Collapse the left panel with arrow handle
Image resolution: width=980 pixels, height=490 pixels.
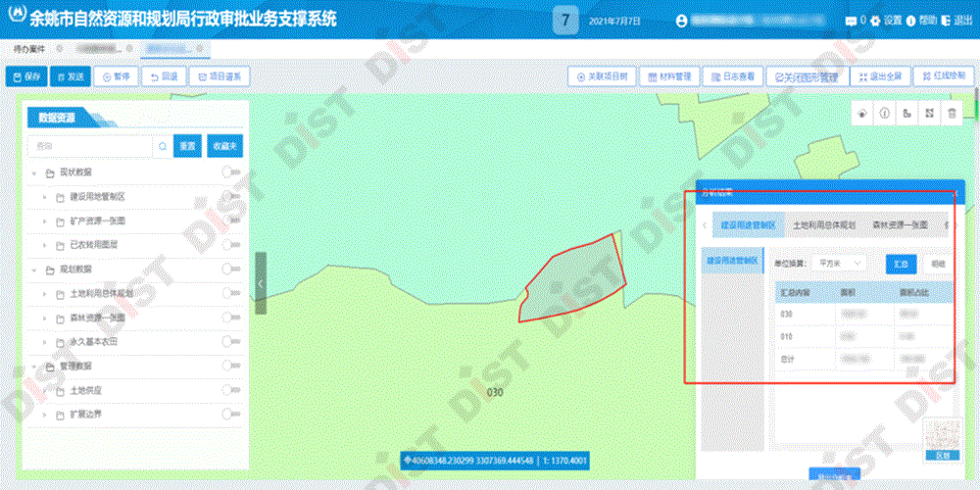click(x=261, y=282)
